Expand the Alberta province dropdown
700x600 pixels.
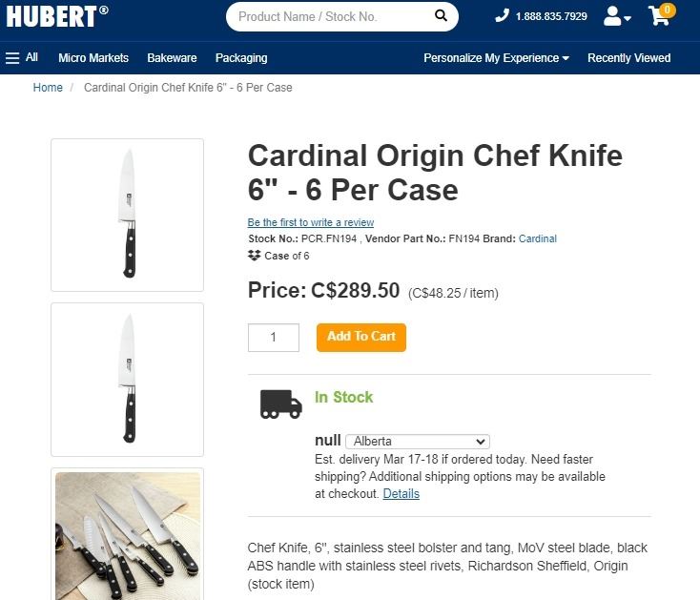(417, 442)
